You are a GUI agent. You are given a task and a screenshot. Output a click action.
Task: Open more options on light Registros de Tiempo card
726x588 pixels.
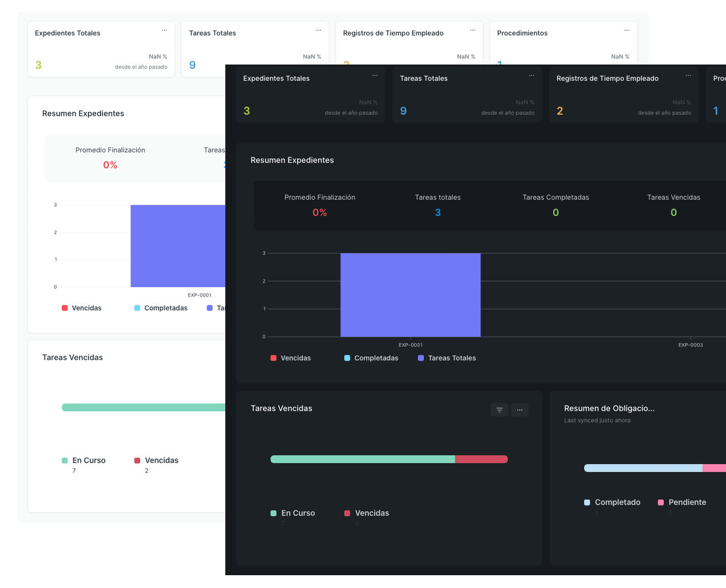point(472,31)
